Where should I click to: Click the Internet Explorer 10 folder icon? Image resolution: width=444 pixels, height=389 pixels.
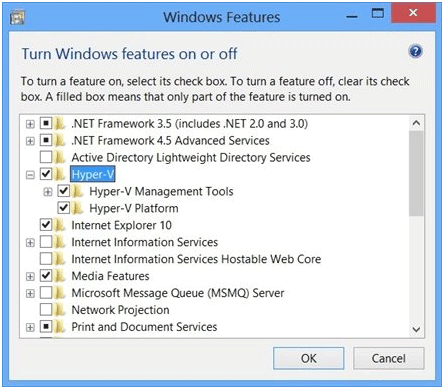point(60,225)
